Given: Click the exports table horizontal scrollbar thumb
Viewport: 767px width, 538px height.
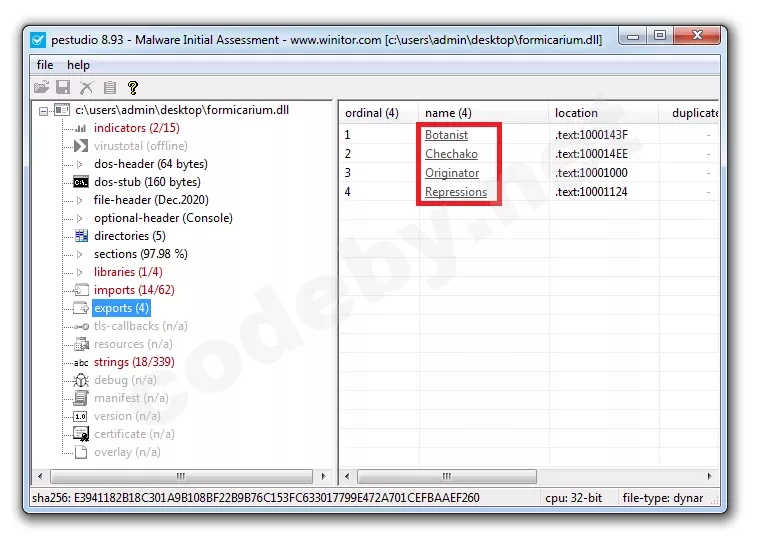Looking at the screenshot, I should click(447, 476).
